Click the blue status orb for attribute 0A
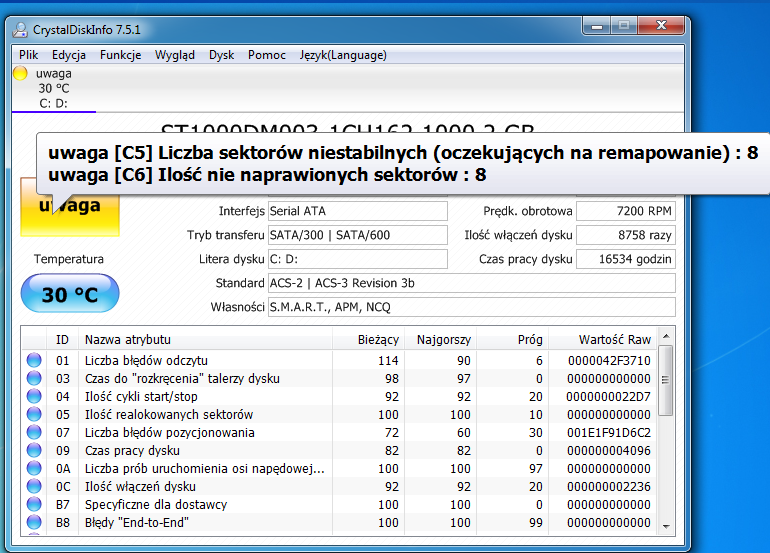The image size is (770, 553). point(34,468)
